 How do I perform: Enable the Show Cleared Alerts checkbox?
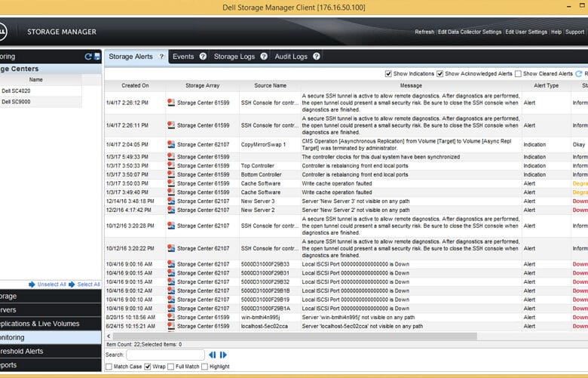(x=518, y=74)
